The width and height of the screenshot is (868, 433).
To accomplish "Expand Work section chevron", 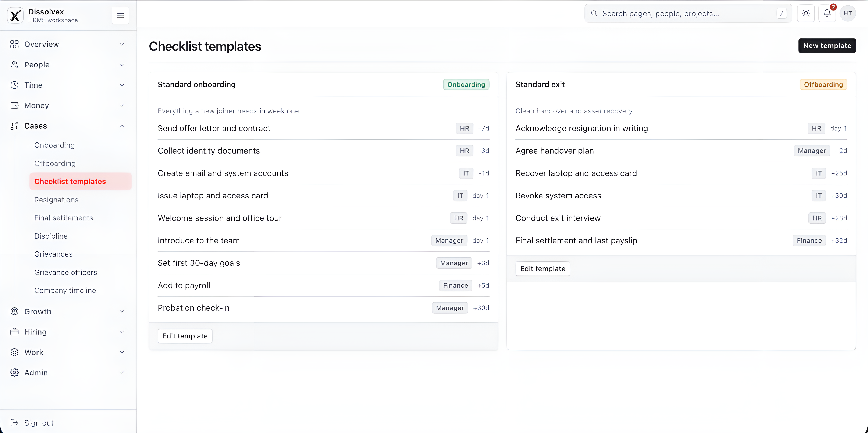I will coord(122,352).
